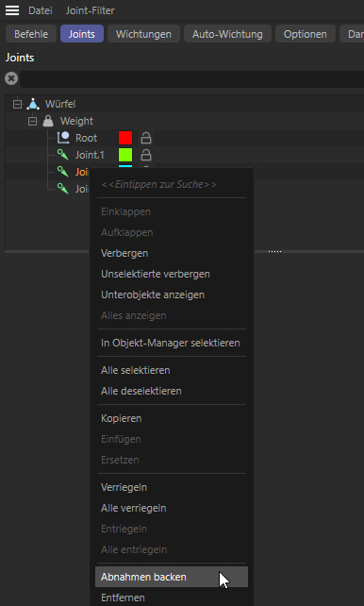
Task: Click into the joints search field
Action: (191, 79)
